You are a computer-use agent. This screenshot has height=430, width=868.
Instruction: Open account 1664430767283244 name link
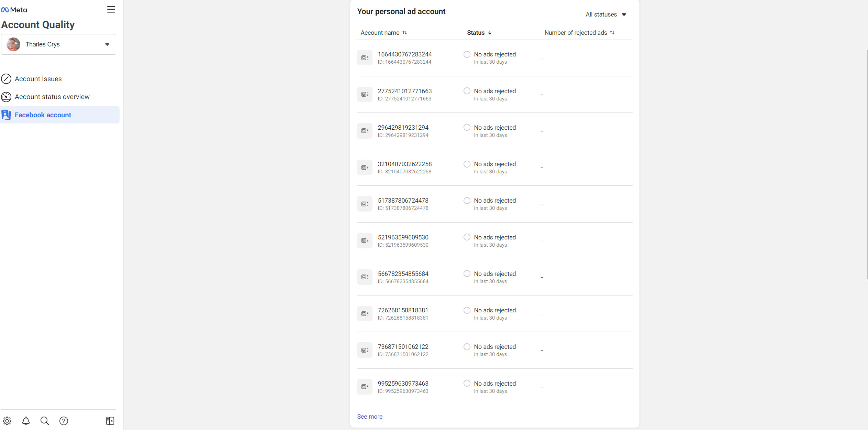tap(405, 54)
